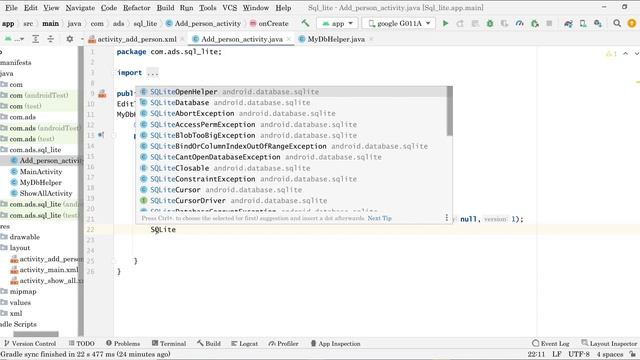Open the Navigate menu
Viewport: 640px width, 360px height.
80,8
